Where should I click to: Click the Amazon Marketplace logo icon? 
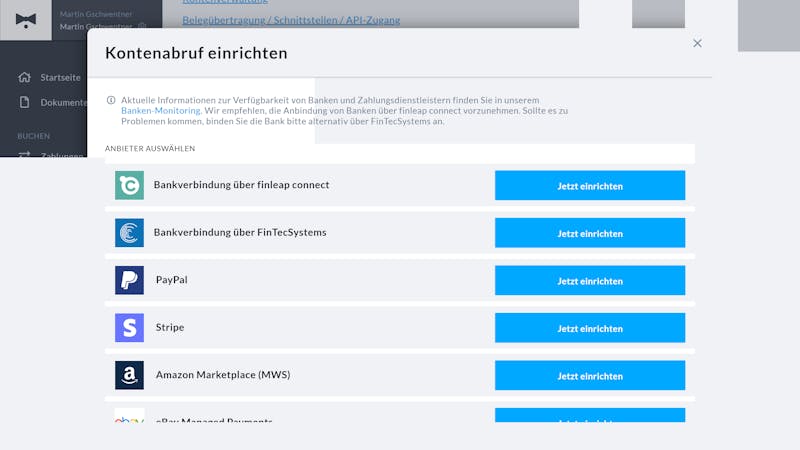pyautogui.click(x=129, y=375)
